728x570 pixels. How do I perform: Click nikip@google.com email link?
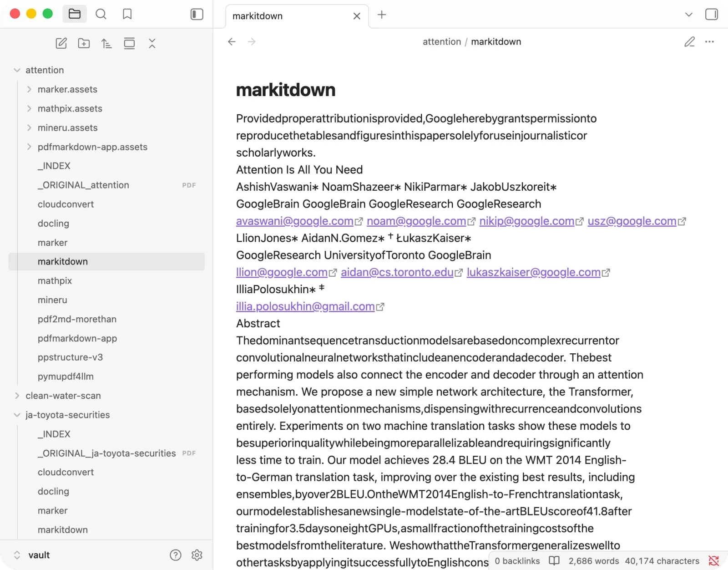531,221
